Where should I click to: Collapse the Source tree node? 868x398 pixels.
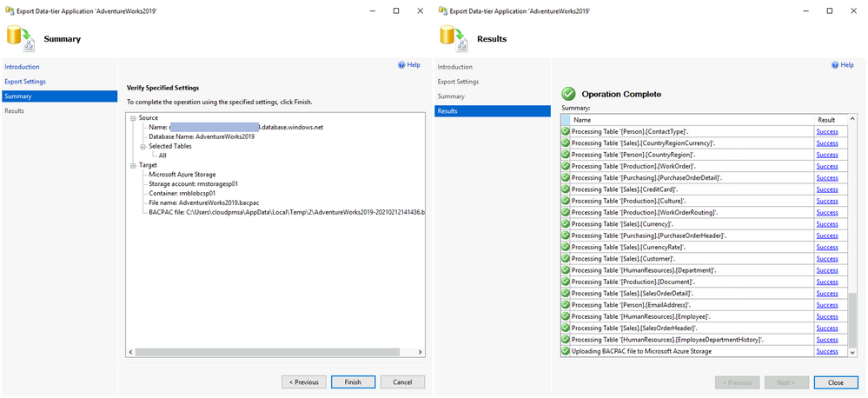pos(133,118)
